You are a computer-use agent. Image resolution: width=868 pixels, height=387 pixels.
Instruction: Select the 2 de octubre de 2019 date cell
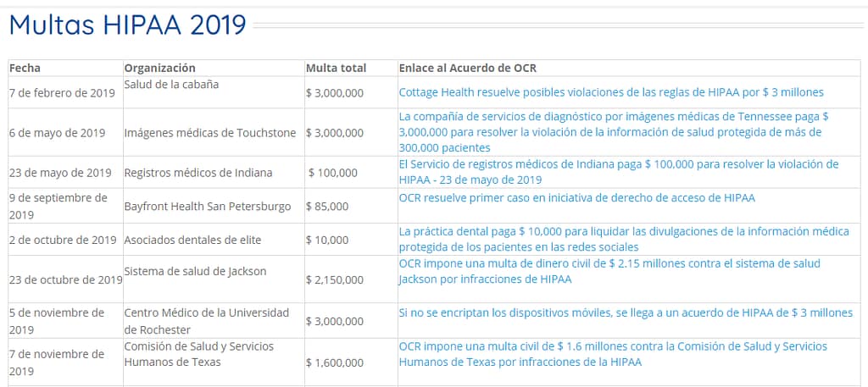(63, 240)
